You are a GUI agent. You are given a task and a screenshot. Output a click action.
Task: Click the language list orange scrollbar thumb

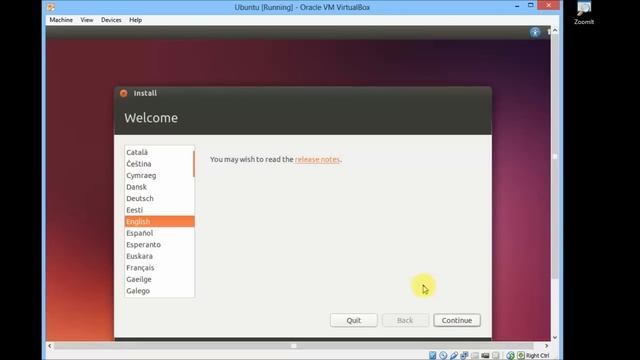pyautogui.click(x=193, y=164)
